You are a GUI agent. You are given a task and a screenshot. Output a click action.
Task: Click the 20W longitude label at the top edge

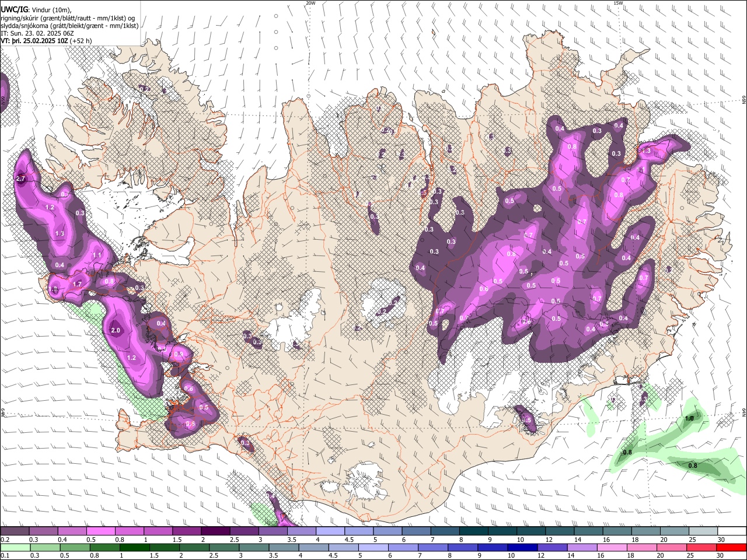point(310,3)
